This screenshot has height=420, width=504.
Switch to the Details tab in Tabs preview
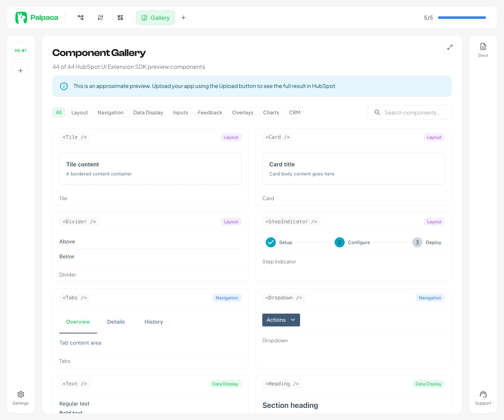116,322
